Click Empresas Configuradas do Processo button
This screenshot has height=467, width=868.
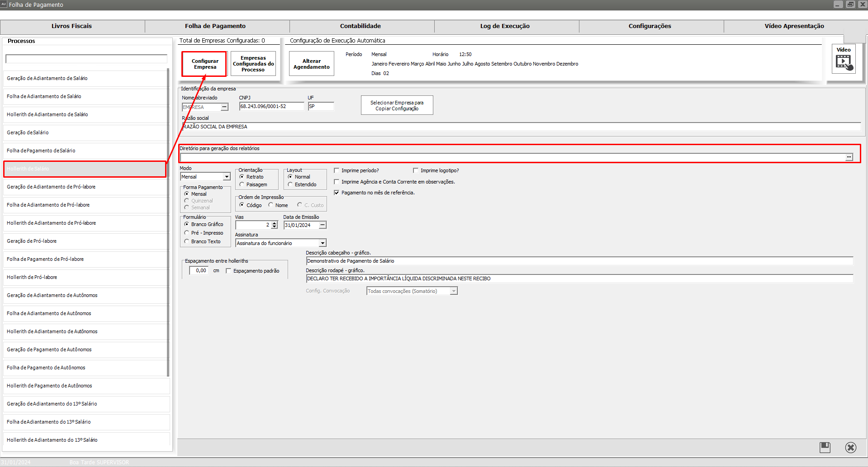[x=253, y=64]
